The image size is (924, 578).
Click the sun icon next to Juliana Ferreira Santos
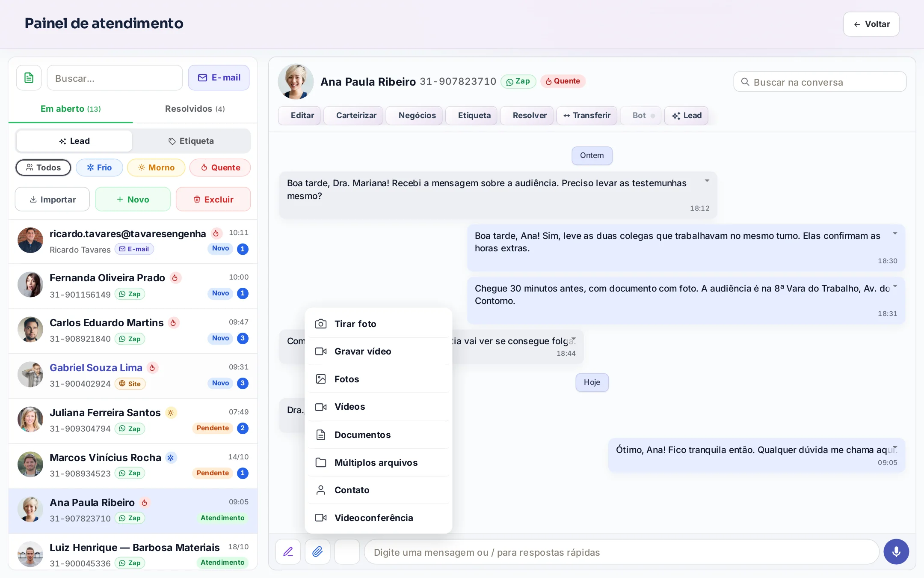click(171, 413)
